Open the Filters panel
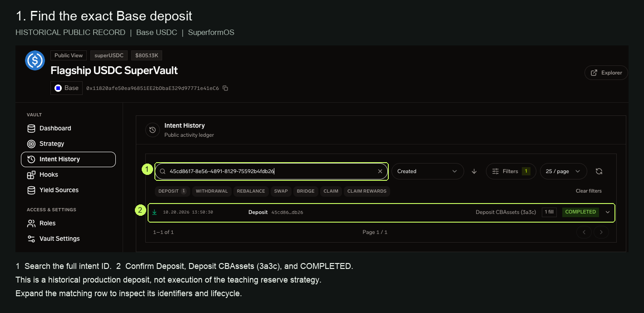The width and height of the screenshot is (644, 313). 511,171
